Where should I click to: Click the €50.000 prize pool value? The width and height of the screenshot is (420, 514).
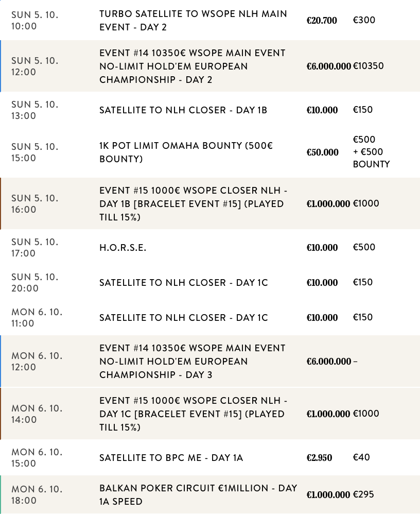pos(323,152)
